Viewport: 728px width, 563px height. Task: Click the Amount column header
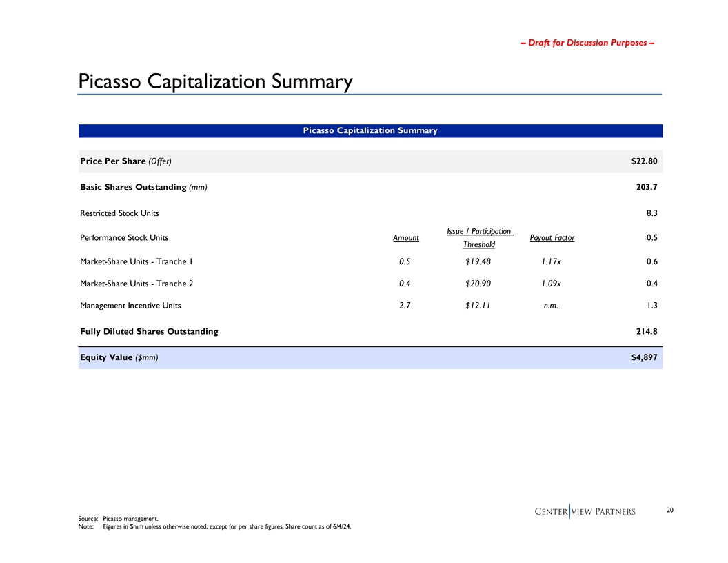click(x=405, y=238)
